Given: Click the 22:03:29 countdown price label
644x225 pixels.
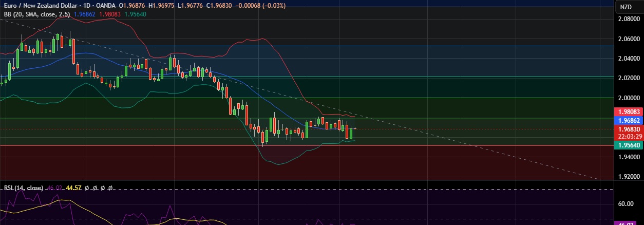Looking at the screenshot, I should 629,136.
